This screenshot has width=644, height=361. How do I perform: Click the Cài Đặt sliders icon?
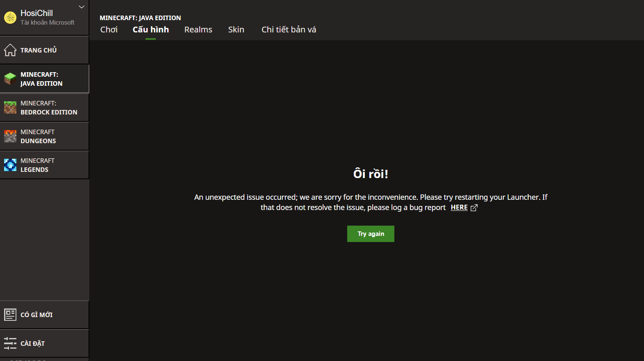(10, 343)
